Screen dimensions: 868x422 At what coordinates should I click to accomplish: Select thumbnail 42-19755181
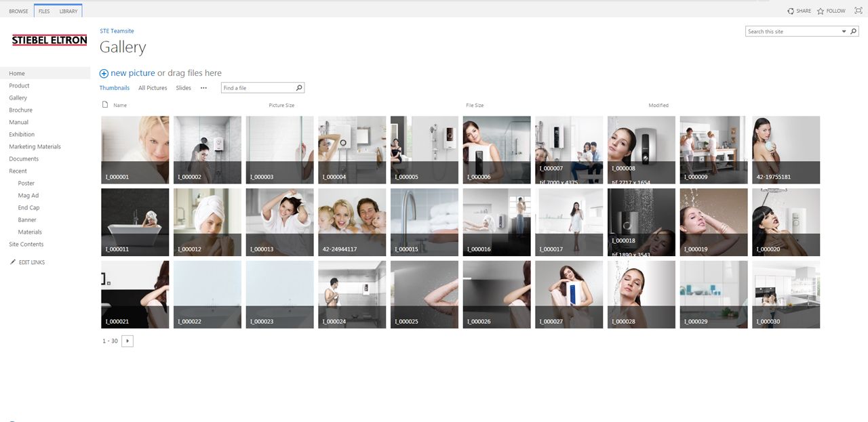[786, 150]
